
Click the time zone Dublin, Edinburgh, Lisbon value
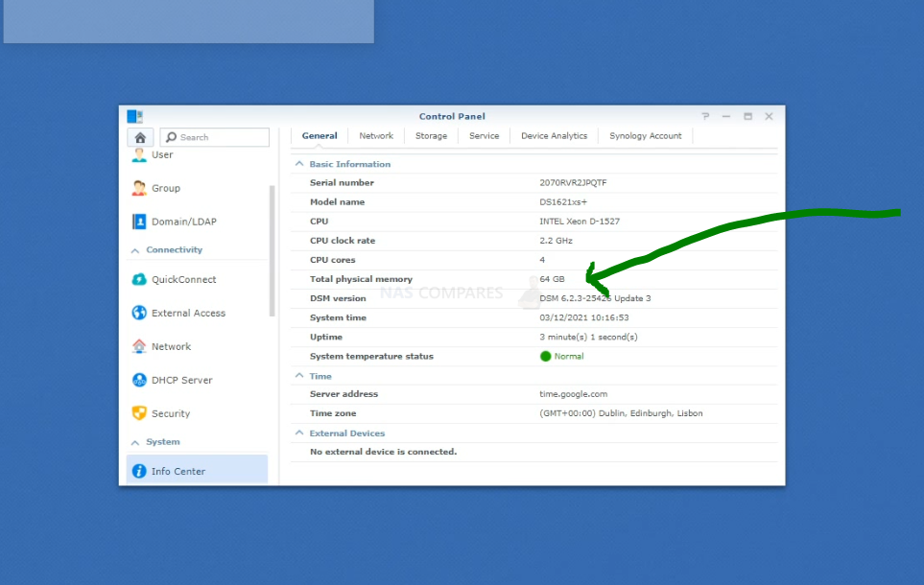click(621, 413)
